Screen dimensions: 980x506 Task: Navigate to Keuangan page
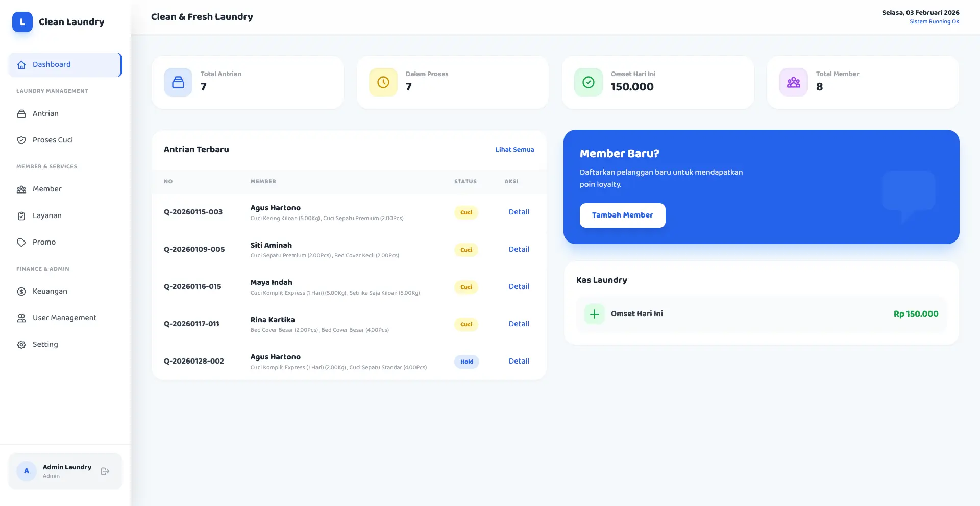(50, 292)
